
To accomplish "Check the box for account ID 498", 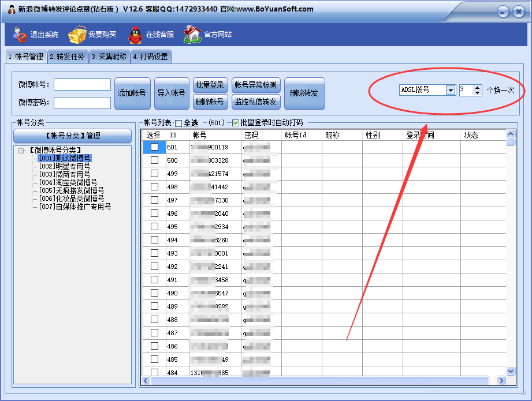I will pos(154,186).
